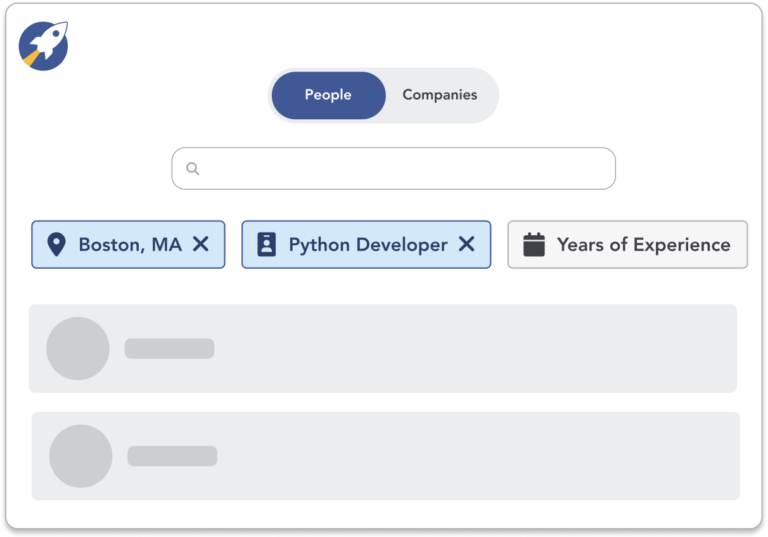Viewport: 768px width, 537px height.
Task: Click the ID badge icon beside Python Developer
Action: pos(266,244)
